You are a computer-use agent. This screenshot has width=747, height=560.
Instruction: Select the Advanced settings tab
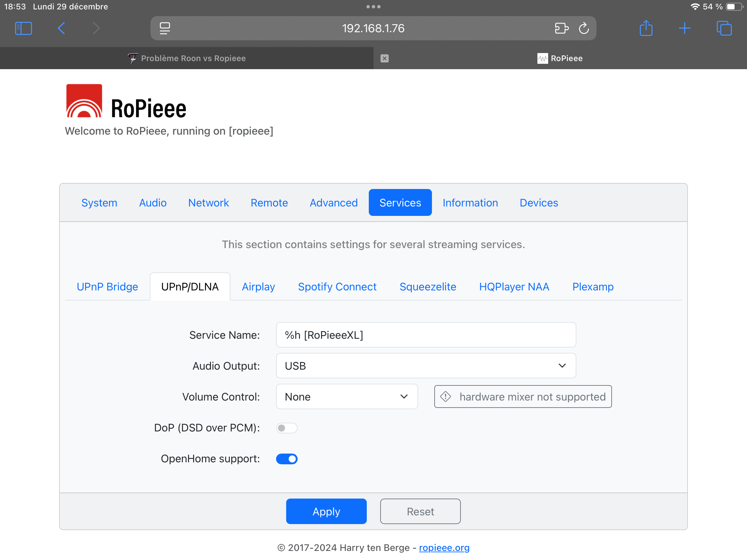click(333, 202)
